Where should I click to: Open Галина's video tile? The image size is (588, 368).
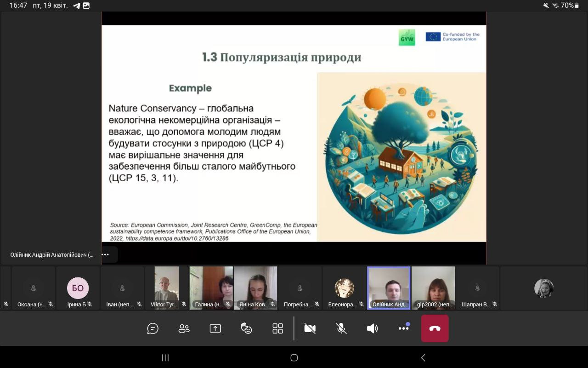(211, 288)
